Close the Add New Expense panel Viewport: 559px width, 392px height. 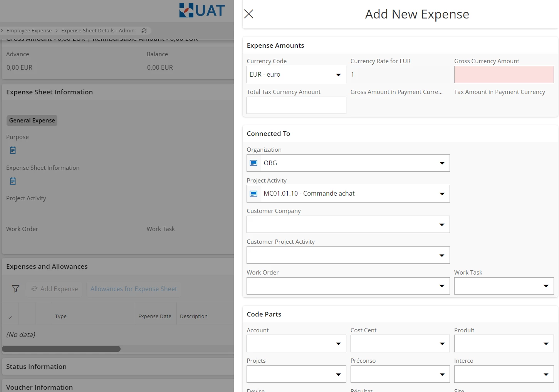pyautogui.click(x=249, y=14)
